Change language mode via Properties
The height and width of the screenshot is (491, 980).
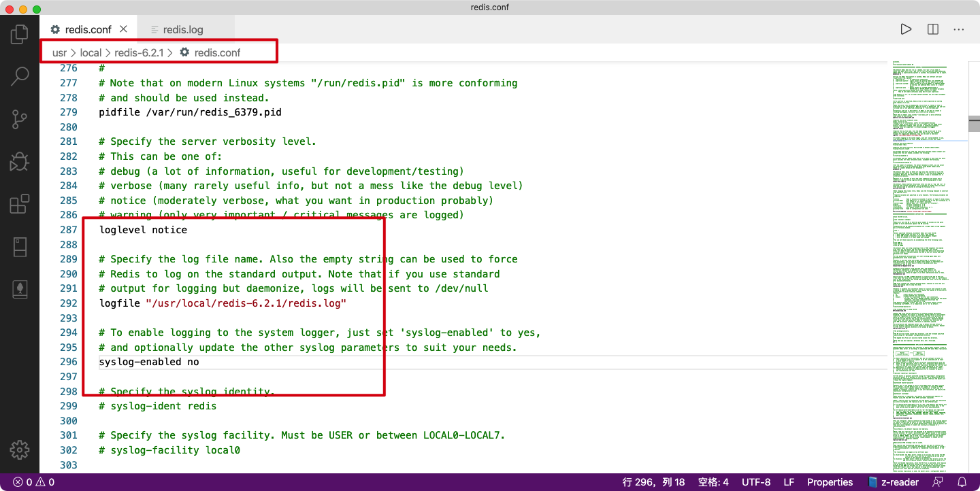(830, 482)
